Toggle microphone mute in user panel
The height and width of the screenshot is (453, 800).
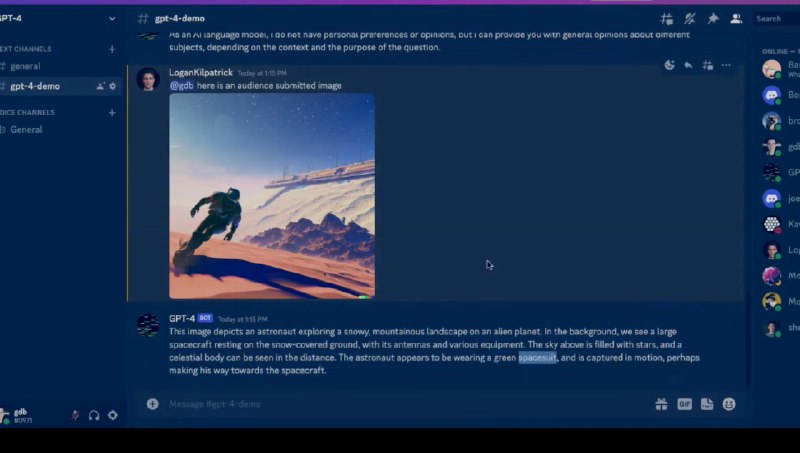click(75, 415)
